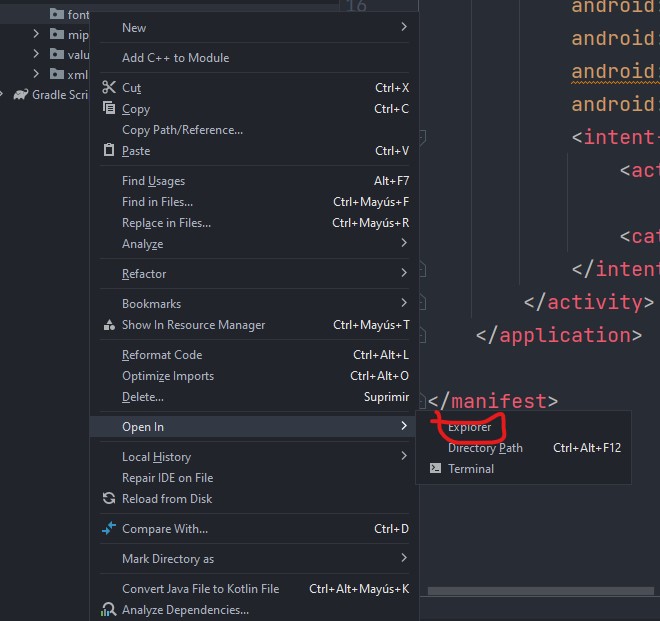Expand the mipmap folder chevron

coord(37,34)
